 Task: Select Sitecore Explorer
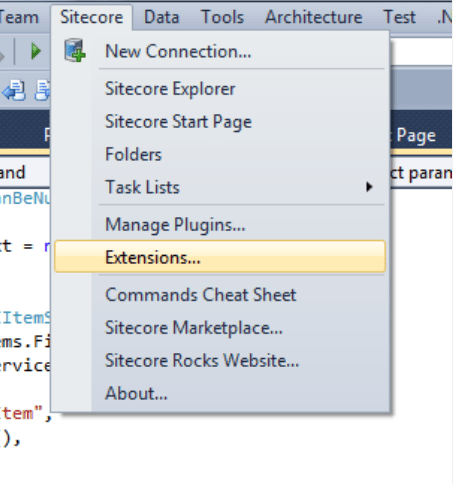(x=220, y=89)
